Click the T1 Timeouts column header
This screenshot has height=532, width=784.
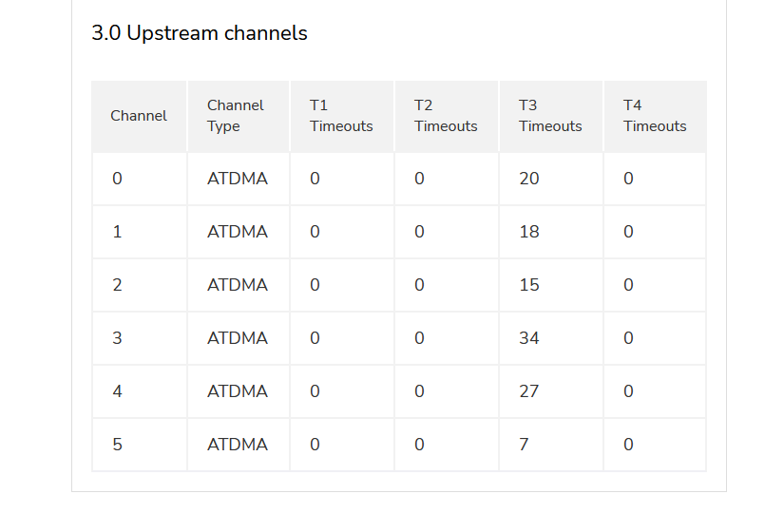click(x=341, y=116)
